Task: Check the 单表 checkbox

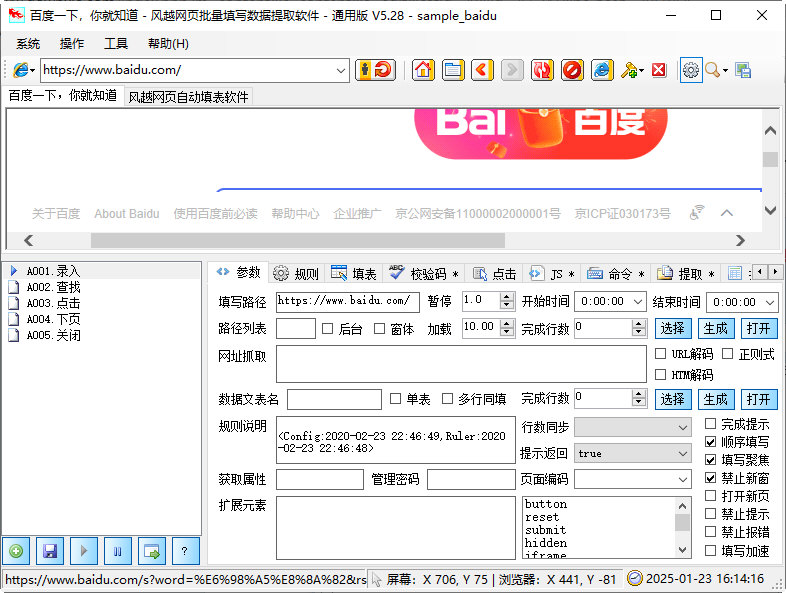Action: (x=396, y=399)
